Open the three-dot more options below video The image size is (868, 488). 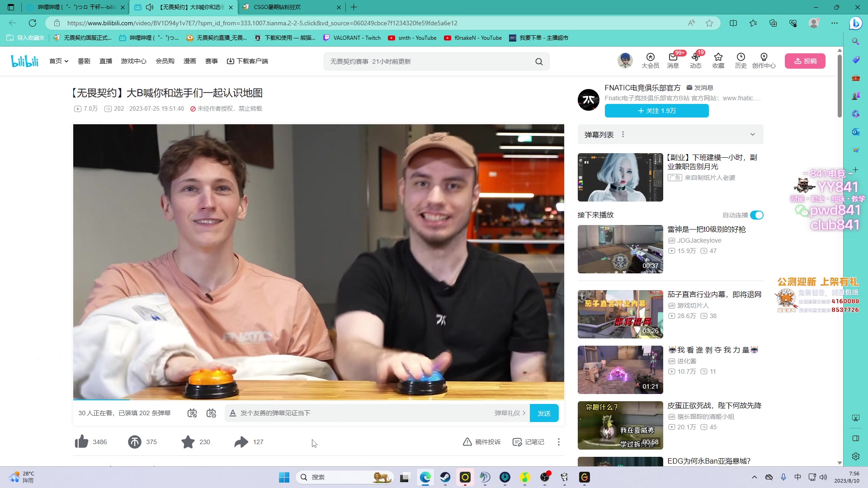pos(559,441)
